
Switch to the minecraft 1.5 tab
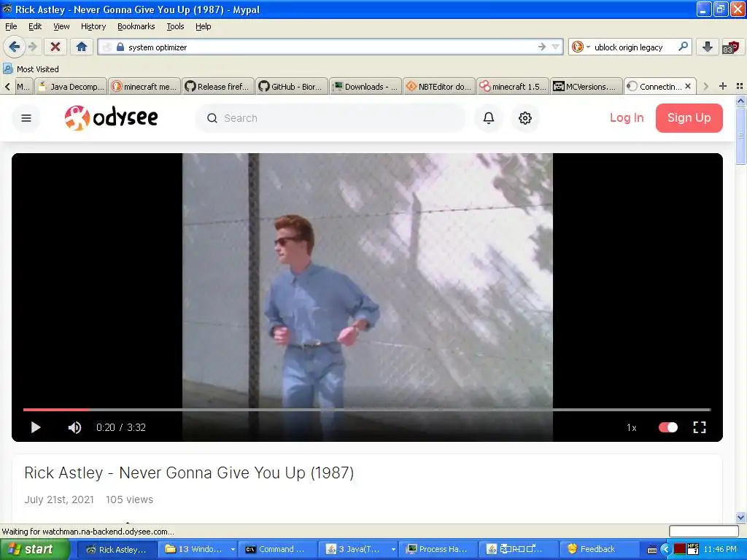pos(513,86)
